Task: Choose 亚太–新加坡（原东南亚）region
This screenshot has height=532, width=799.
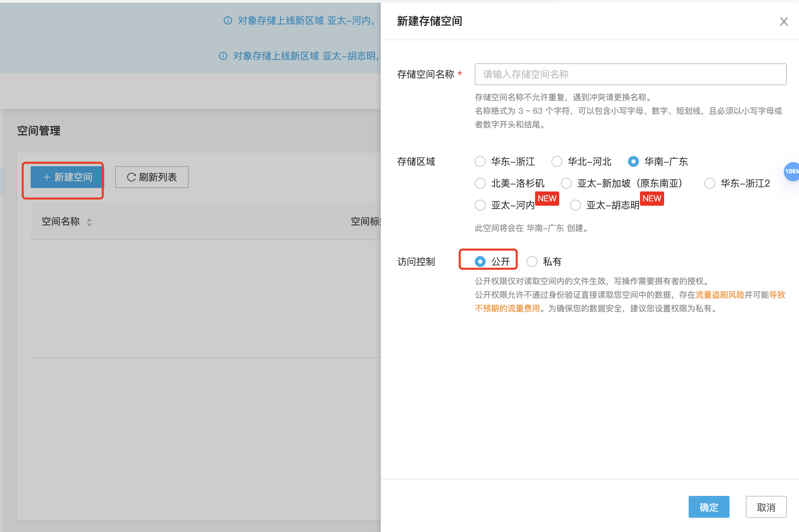Action: [566, 183]
